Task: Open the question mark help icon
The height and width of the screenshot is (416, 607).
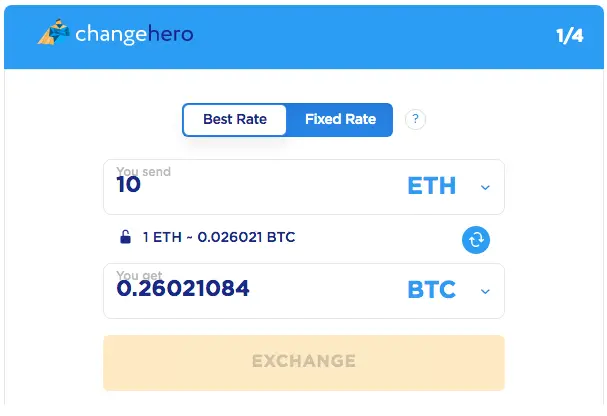Action: click(415, 119)
